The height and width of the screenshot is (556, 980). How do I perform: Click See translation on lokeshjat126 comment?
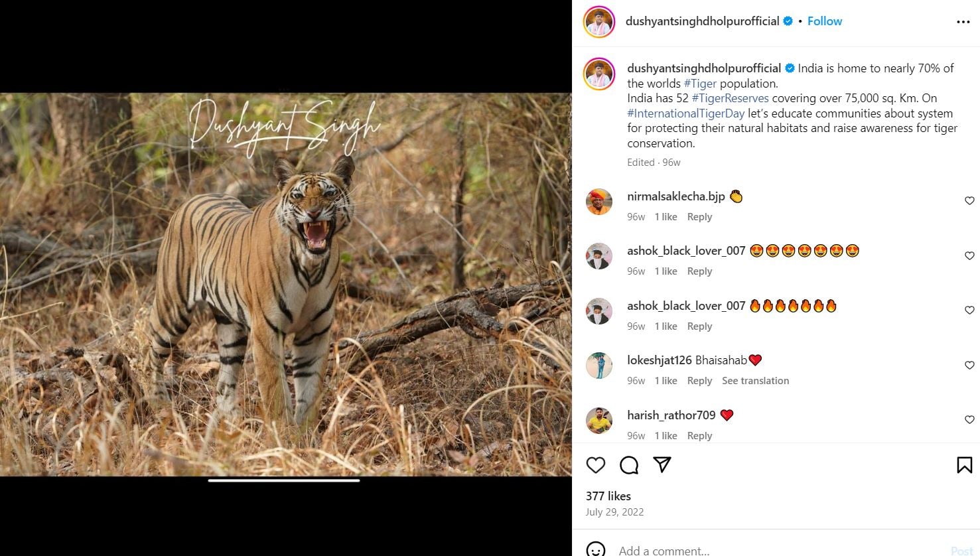755,381
